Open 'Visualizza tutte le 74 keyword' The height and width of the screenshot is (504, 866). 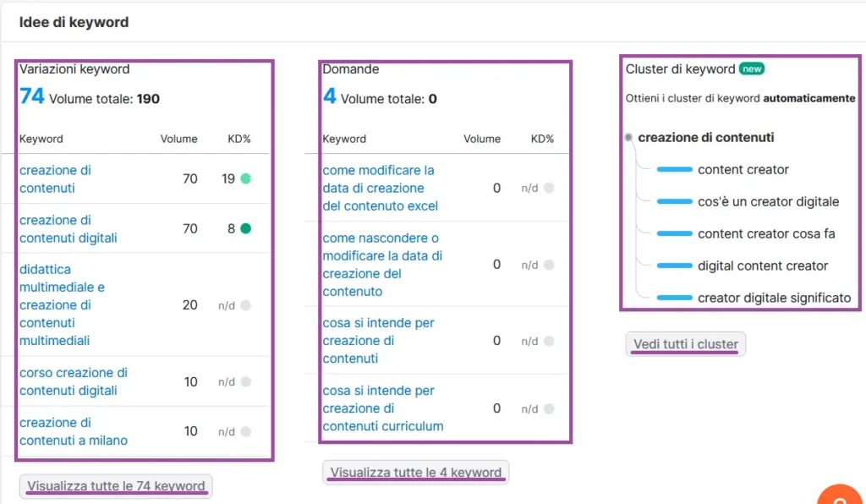pyautogui.click(x=116, y=486)
